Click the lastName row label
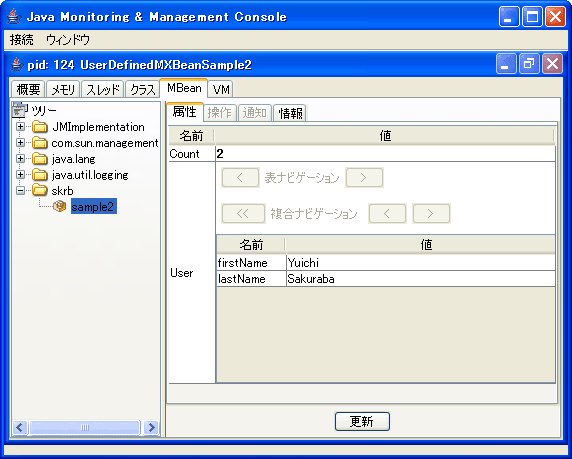The height and width of the screenshot is (459, 572). click(x=251, y=279)
